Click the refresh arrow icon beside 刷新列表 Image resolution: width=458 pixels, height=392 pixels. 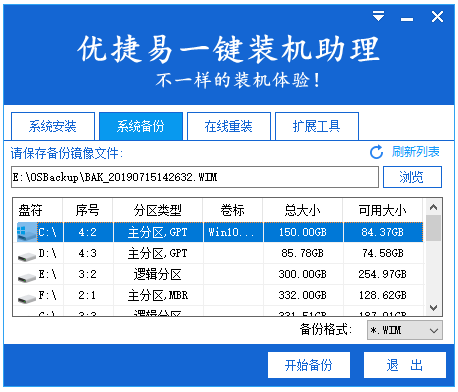(377, 152)
